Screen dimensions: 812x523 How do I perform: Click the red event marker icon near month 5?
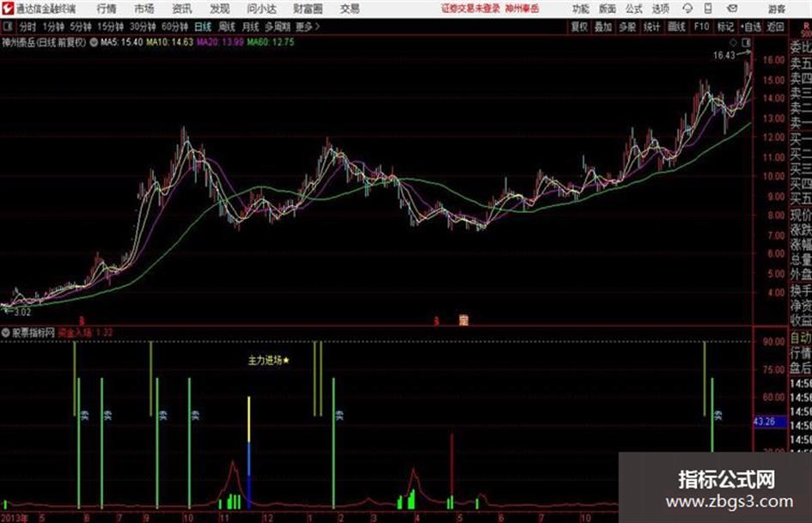tap(436, 321)
